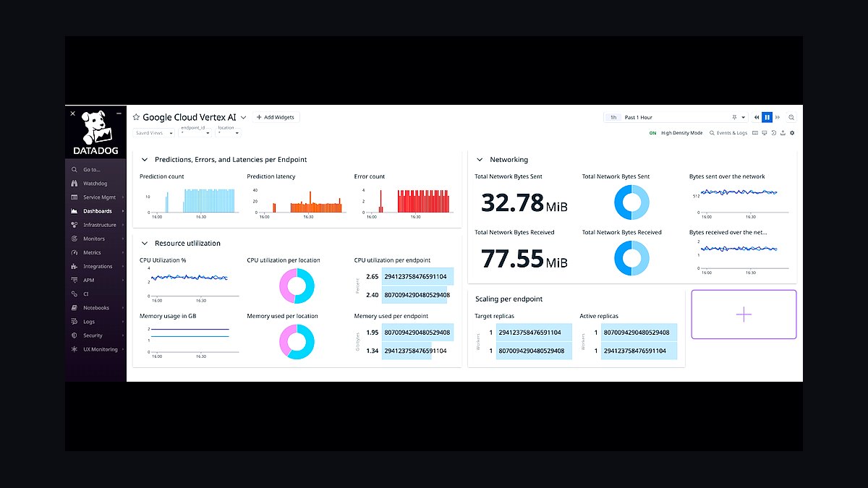Click the Metrics sidebar icon

75,252
